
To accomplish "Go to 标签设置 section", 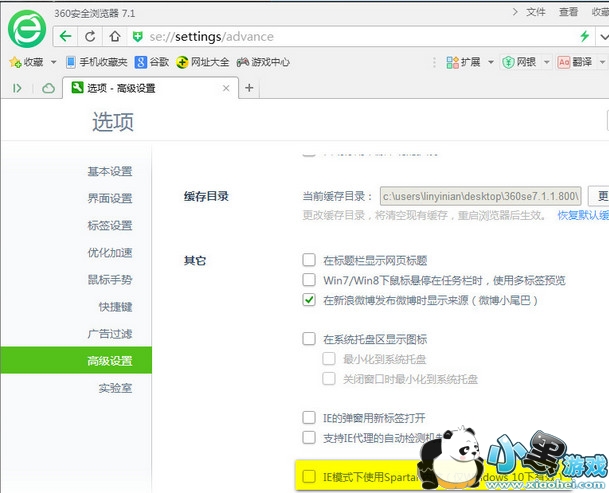I will 110,225.
